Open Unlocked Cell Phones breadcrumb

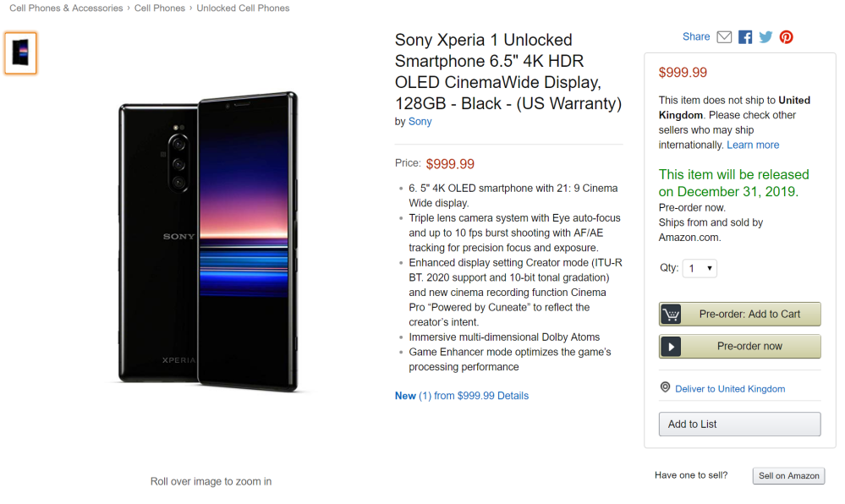click(243, 8)
